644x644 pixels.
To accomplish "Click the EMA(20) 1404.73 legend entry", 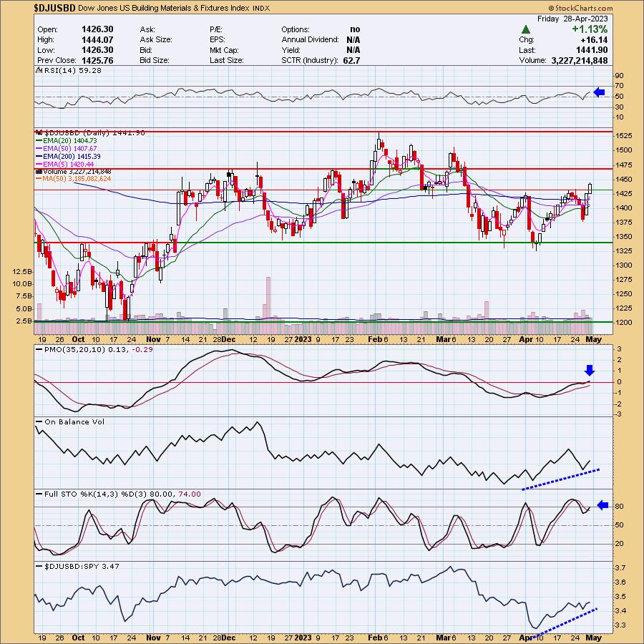I will click(67, 140).
